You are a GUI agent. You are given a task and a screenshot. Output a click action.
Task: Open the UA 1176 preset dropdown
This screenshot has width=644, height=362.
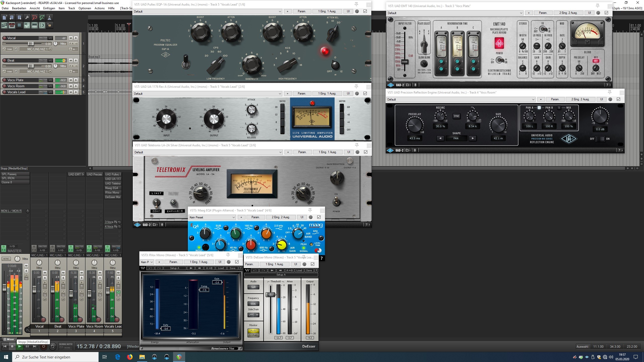tap(280, 94)
